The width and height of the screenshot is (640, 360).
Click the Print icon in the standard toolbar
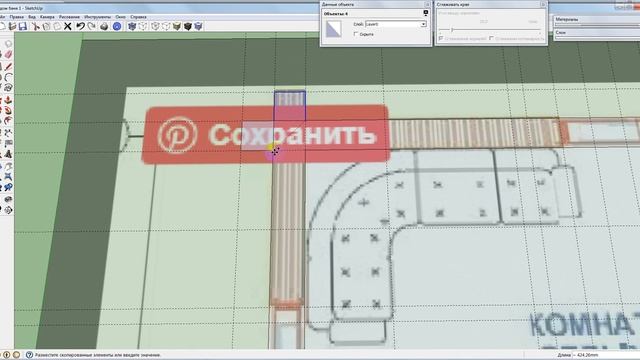(104, 27)
